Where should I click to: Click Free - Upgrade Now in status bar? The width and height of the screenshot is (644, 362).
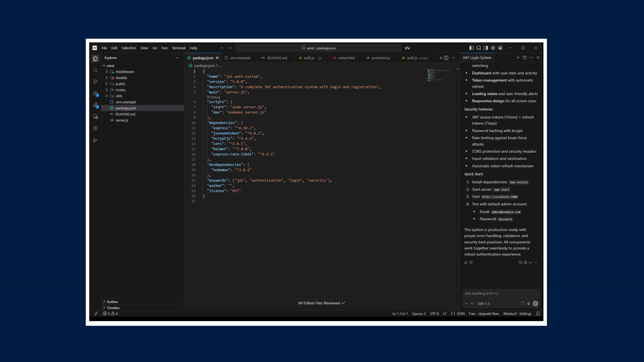484,314
